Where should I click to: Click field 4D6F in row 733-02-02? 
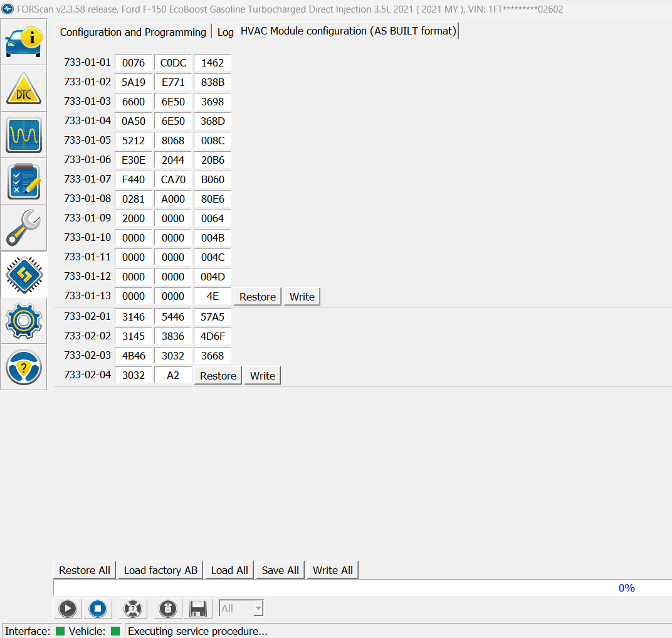click(213, 336)
